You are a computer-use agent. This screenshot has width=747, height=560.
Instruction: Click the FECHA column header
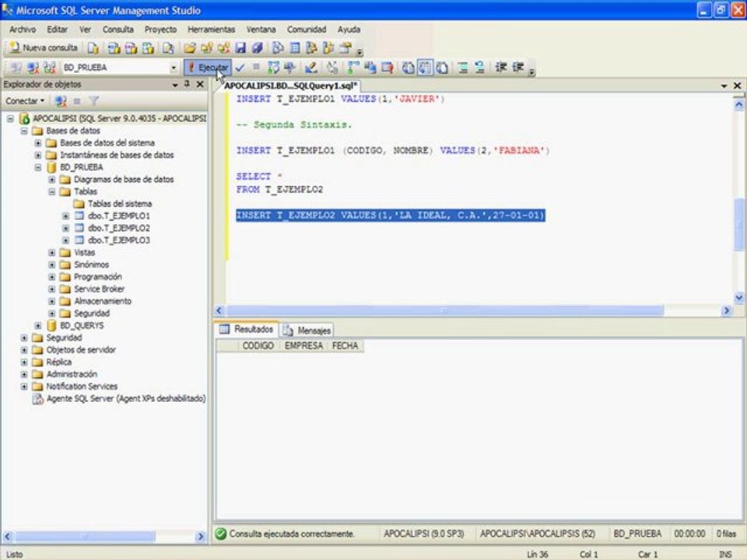click(x=345, y=345)
